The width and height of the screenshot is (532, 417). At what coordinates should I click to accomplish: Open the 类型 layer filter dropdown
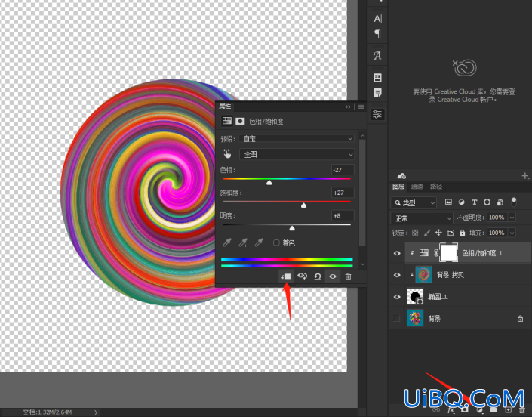[x=414, y=202]
